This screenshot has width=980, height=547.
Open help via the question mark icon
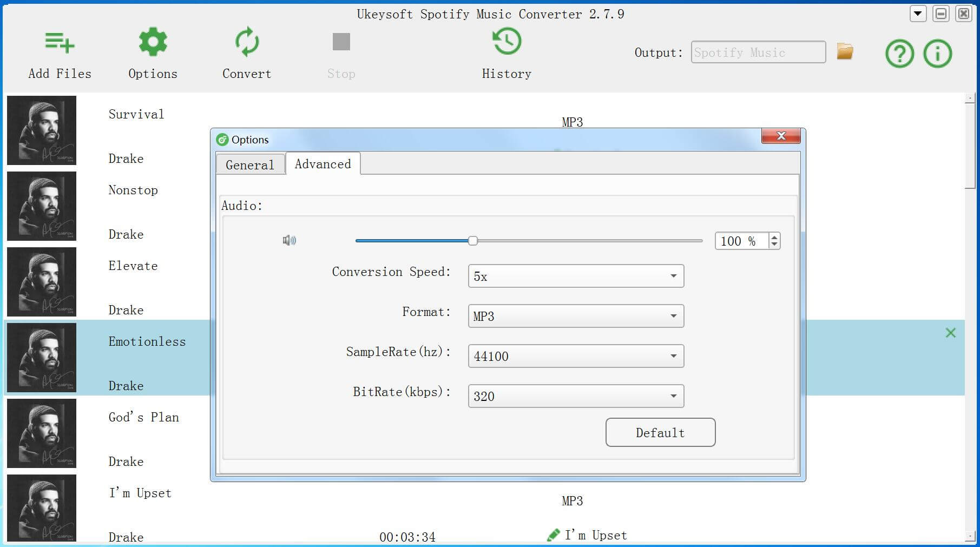(899, 54)
